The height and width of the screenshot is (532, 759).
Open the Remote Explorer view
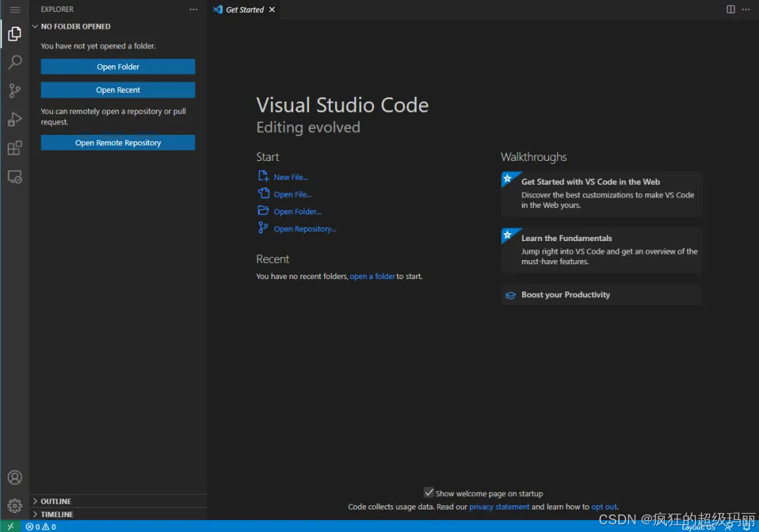click(15, 176)
